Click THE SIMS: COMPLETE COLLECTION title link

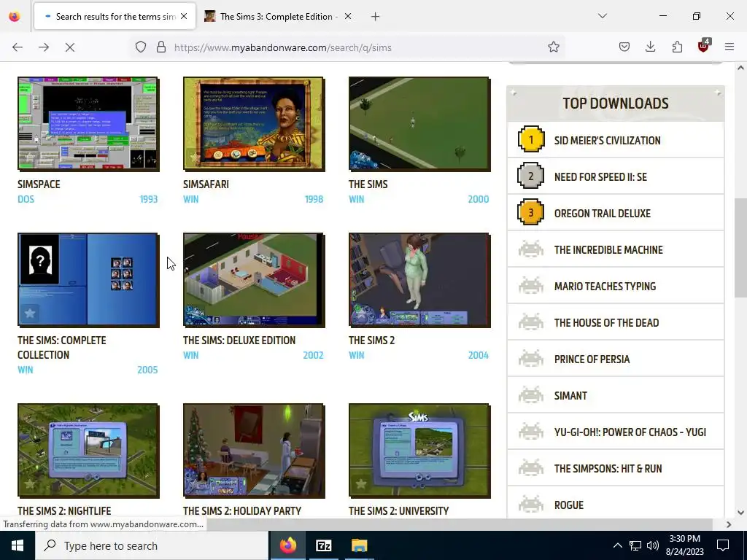tap(62, 348)
